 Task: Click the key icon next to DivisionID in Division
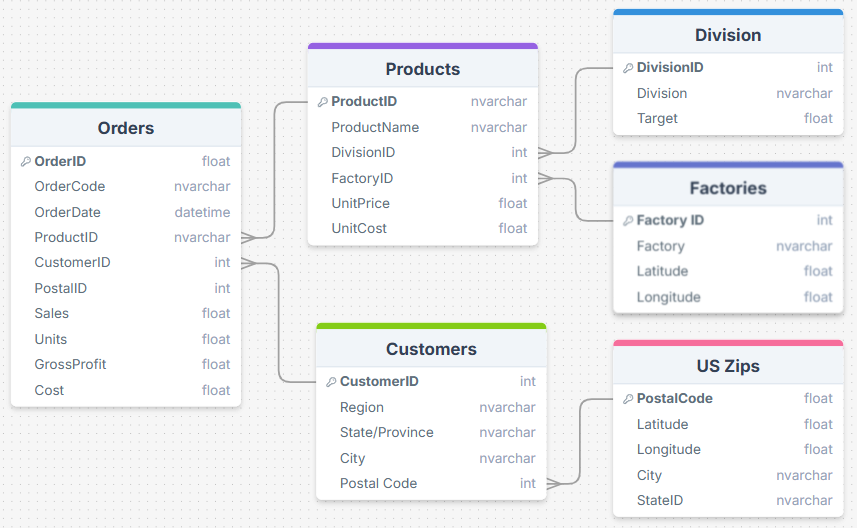pyautogui.click(x=627, y=68)
